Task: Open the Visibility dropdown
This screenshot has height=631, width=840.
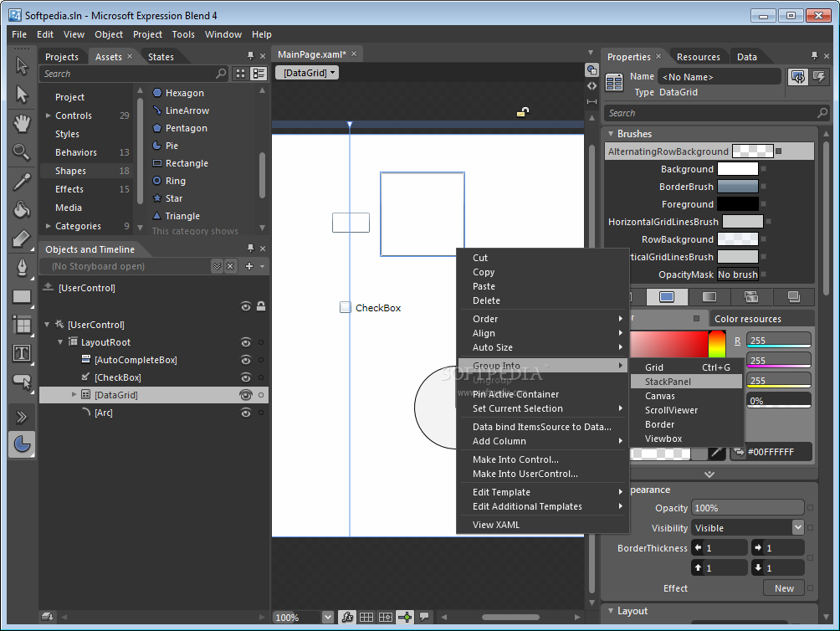Action: point(797,527)
